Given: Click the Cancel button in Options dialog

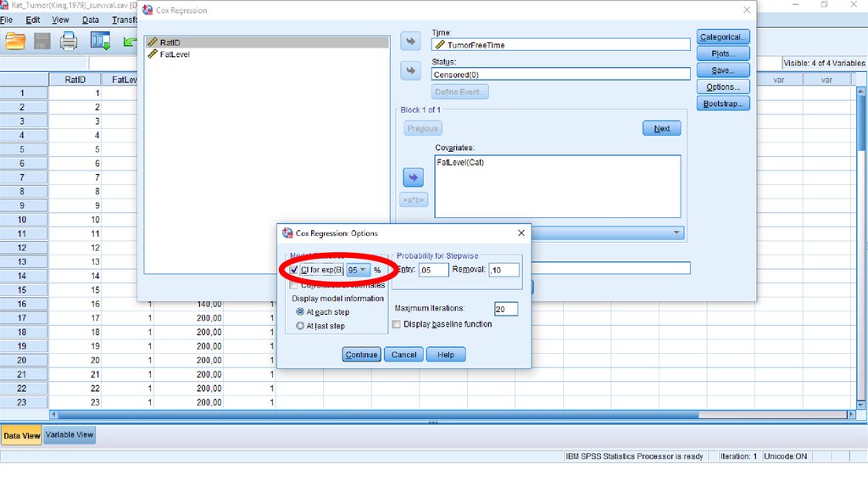Looking at the screenshot, I should coord(404,355).
